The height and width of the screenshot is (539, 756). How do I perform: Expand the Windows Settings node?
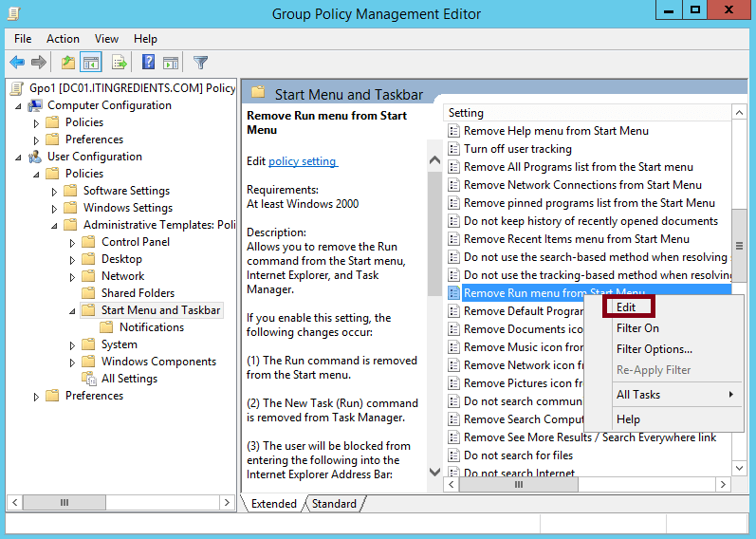tap(54, 209)
